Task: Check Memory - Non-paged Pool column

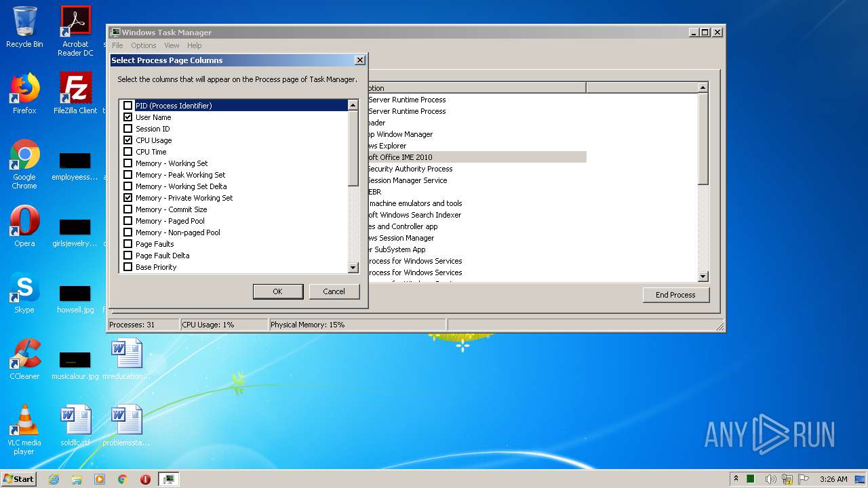Action: click(x=127, y=232)
